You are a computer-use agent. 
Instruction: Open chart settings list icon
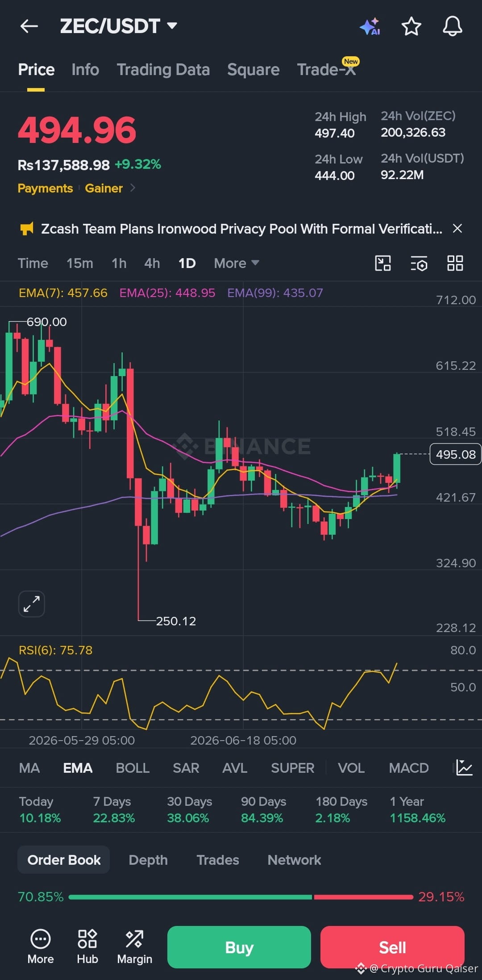(x=419, y=264)
